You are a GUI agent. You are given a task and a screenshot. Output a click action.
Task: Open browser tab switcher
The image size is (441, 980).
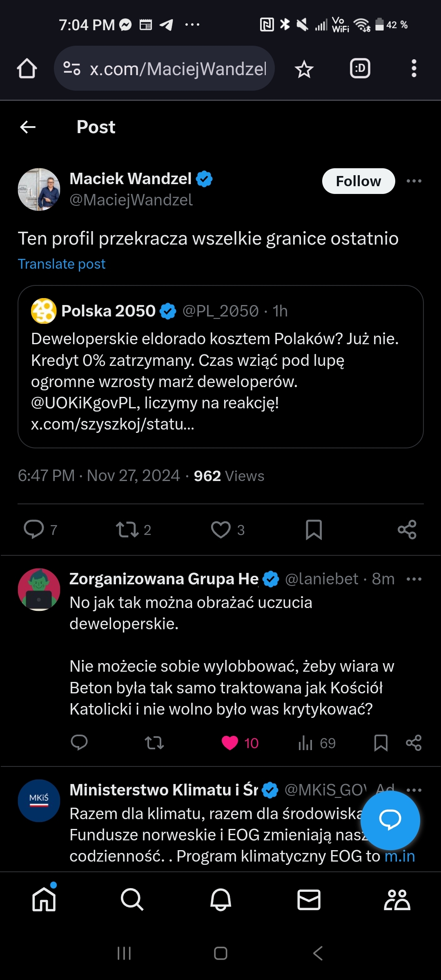tap(360, 68)
